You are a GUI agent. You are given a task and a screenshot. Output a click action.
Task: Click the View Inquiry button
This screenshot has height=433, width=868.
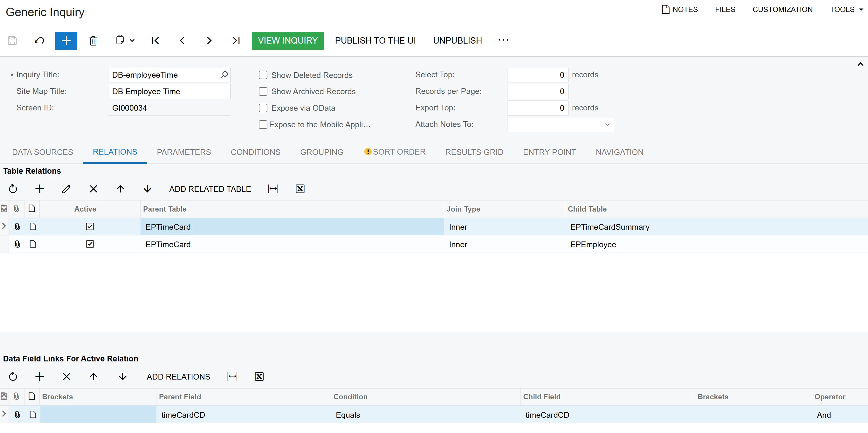[x=287, y=41]
